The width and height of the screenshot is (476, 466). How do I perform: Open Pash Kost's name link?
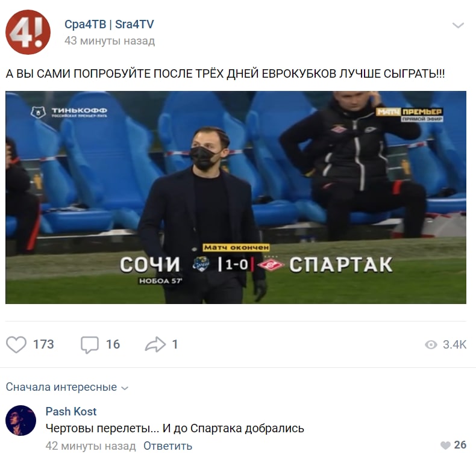71,412
